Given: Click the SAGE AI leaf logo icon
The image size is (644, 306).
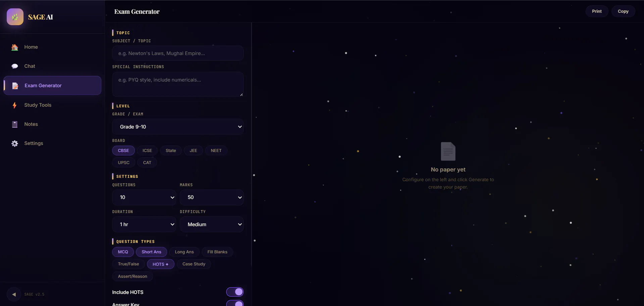Looking at the screenshot, I should coord(15,17).
